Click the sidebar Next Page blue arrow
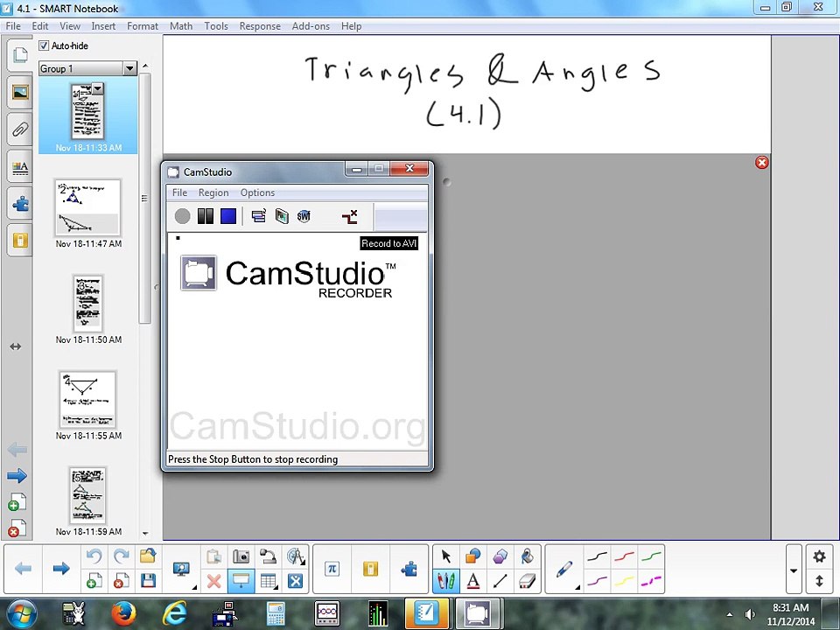 pyautogui.click(x=17, y=476)
